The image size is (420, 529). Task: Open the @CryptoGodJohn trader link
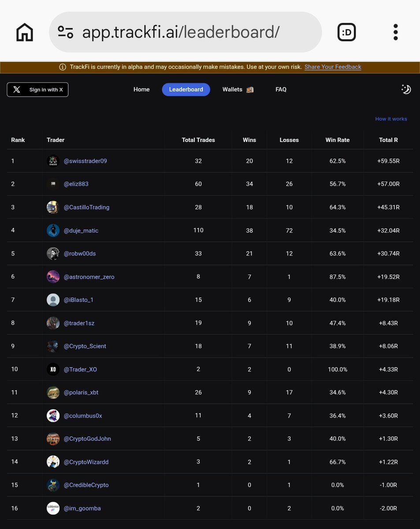87,439
